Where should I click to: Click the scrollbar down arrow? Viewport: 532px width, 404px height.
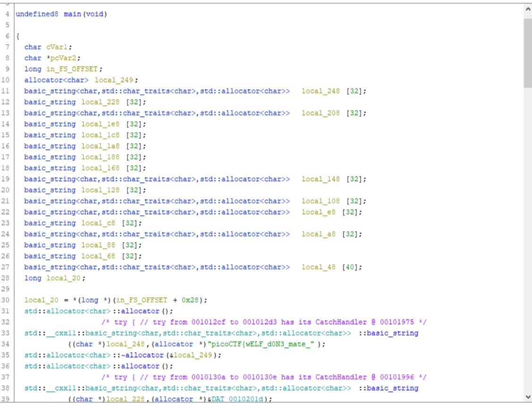tap(528, 398)
